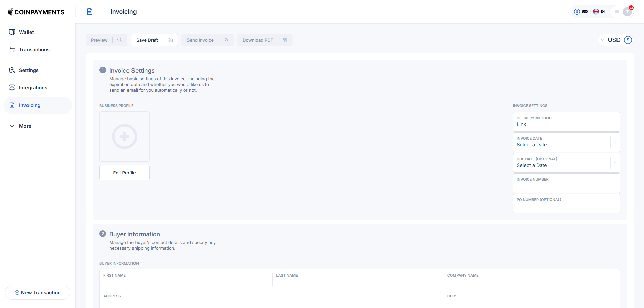This screenshot has width=644, height=308.
Task: Start a New Transaction
Action: tap(38, 292)
